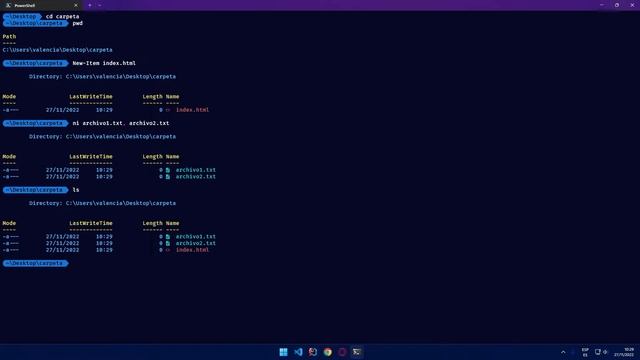Open the purple app icon beside Chrome
640x360 pixels.
[x=342, y=352]
